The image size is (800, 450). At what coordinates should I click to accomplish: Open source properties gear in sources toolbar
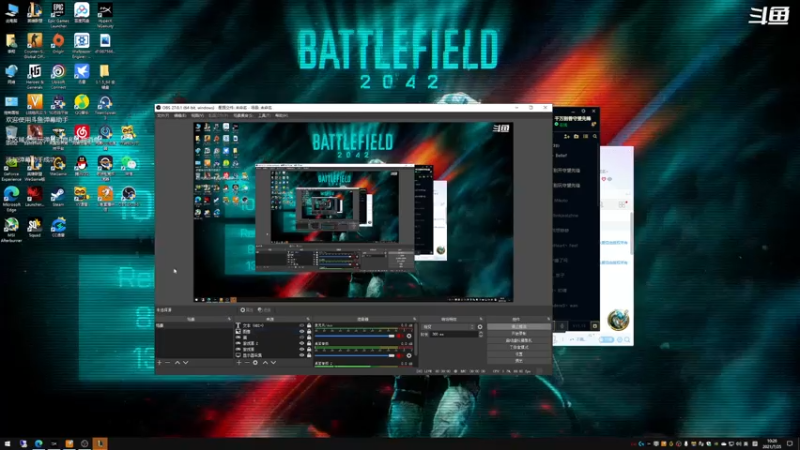point(255,363)
